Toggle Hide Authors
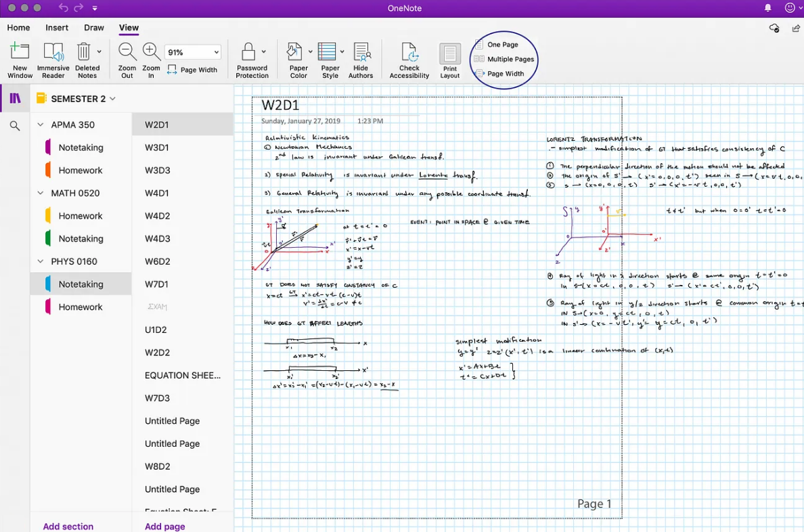Image resolution: width=804 pixels, height=532 pixels. [361, 58]
